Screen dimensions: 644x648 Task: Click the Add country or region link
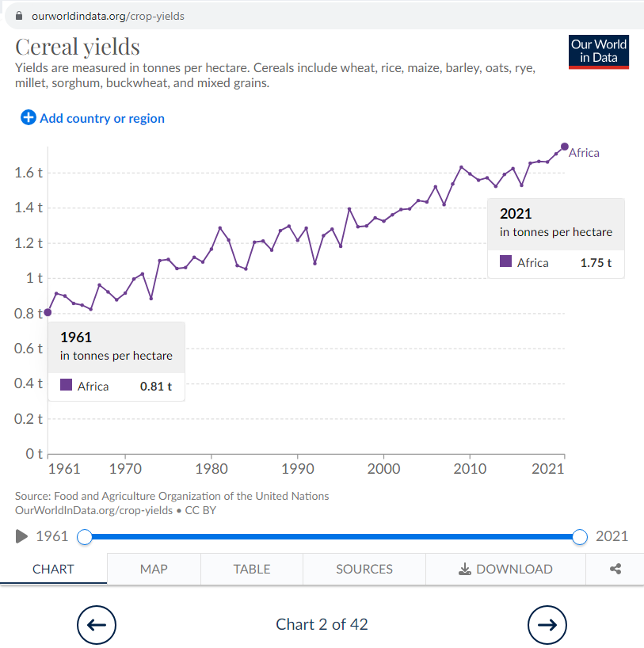click(102, 118)
